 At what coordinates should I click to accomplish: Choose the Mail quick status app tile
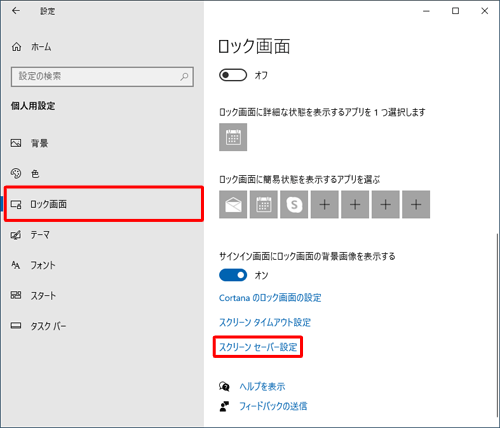click(233, 204)
